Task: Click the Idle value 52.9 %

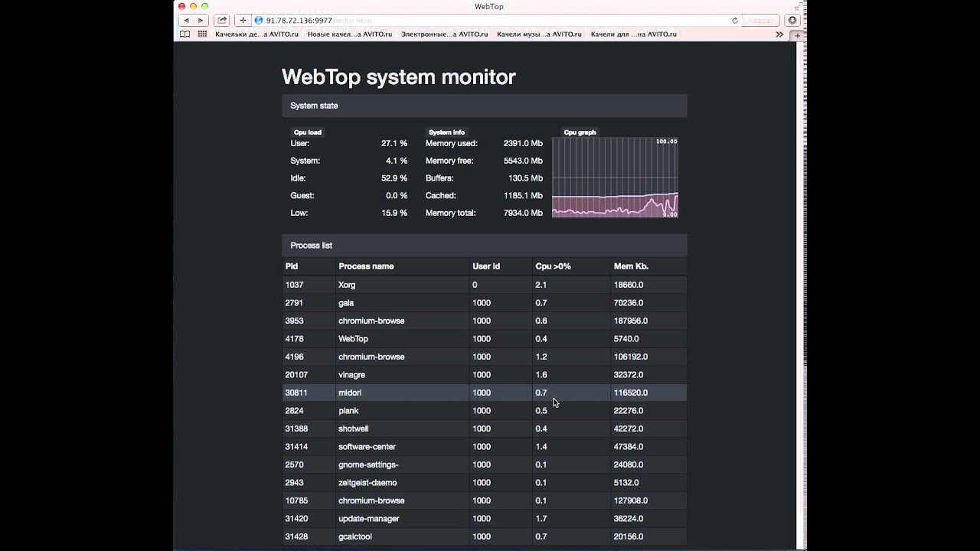Action: coord(394,178)
